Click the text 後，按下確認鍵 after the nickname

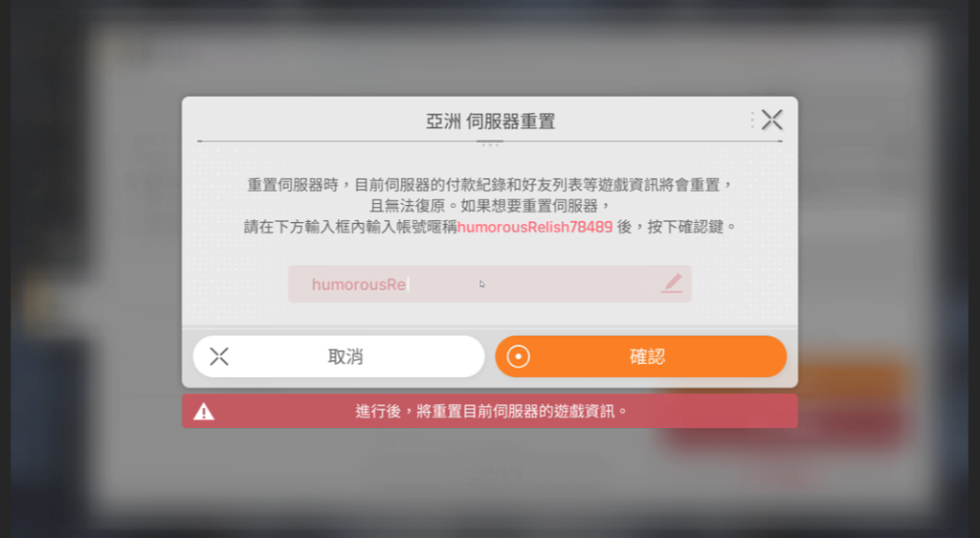coord(677,227)
